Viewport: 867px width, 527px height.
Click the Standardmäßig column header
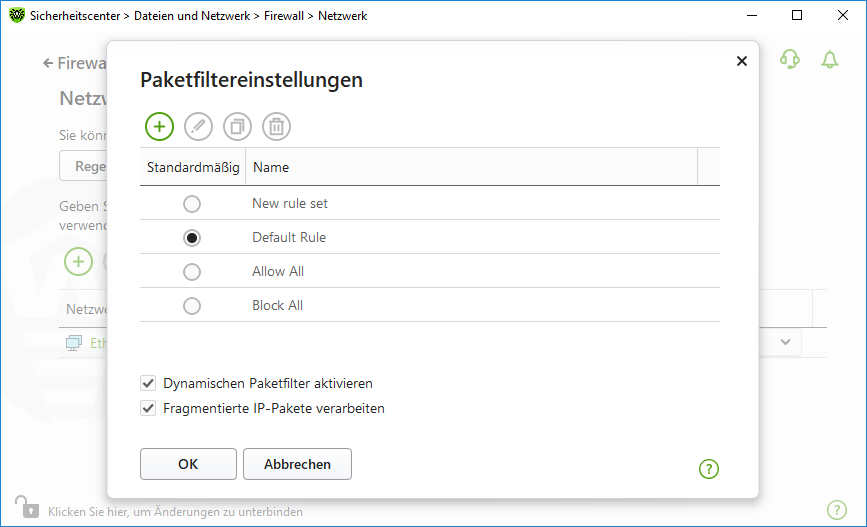[193, 167]
